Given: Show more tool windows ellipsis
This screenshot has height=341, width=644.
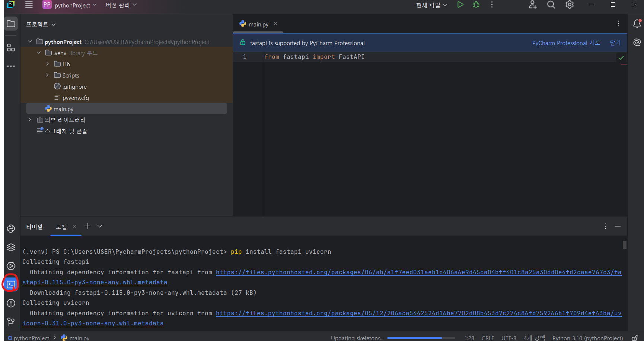Looking at the screenshot, I should coord(11,66).
